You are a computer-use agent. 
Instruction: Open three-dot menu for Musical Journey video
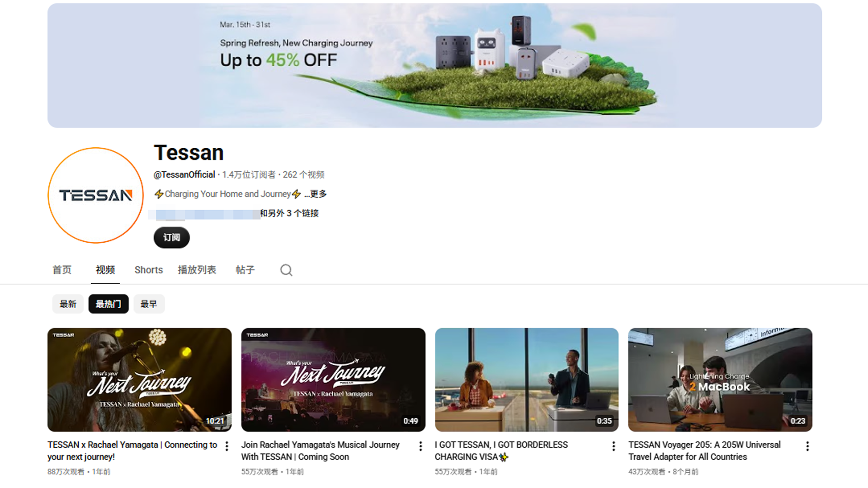point(420,446)
